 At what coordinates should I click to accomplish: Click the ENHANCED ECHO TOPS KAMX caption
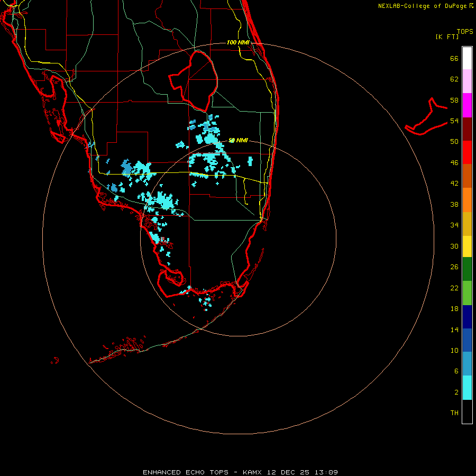click(x=240, y=472)
